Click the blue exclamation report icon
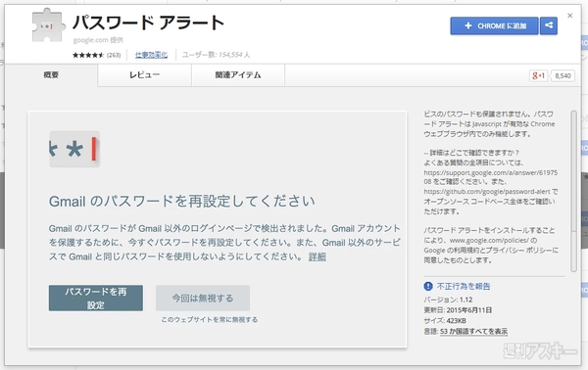Screen dimensions: 588x370 [x=428, y=287]
